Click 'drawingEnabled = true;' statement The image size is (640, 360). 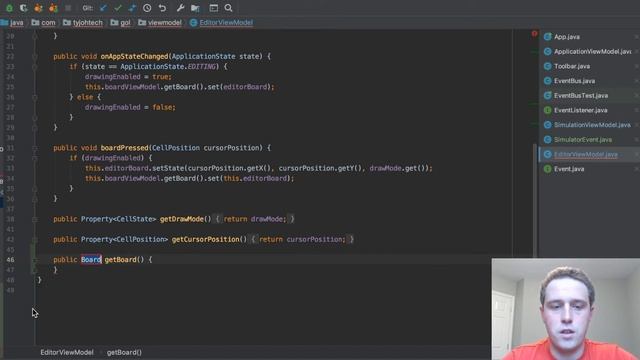coord(128,77)
